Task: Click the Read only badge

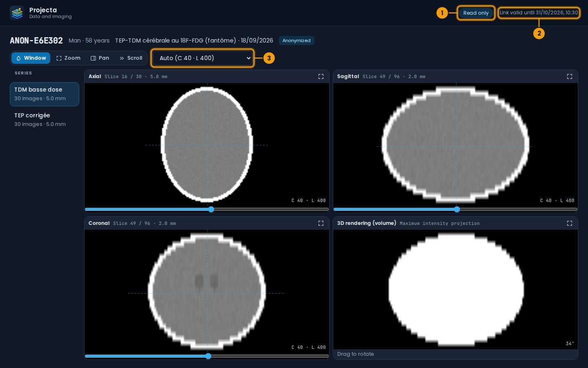Action: coord(476,13)
